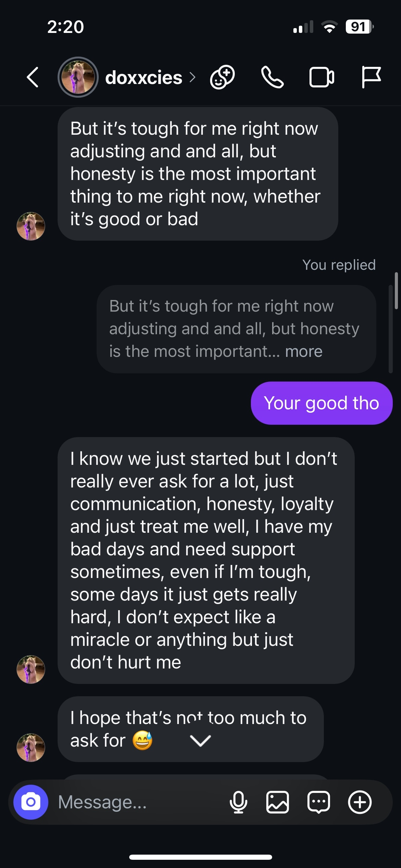Start a video call
401x868 pixels.
coord(321,77)
